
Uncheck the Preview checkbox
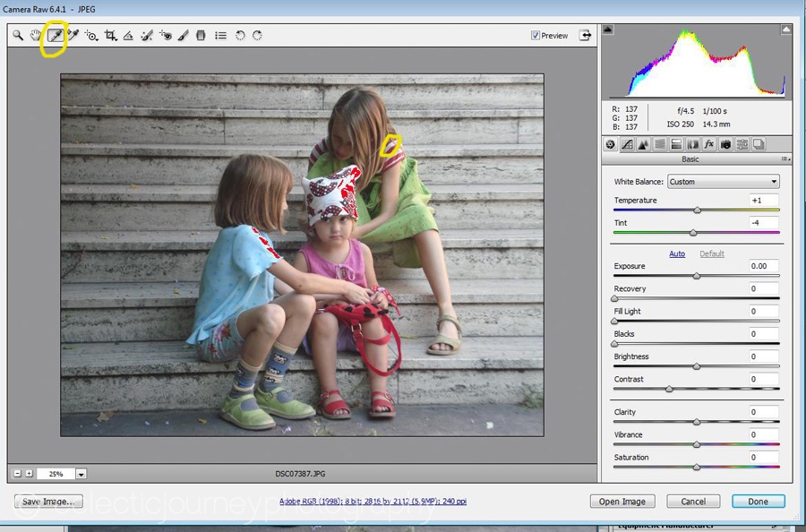pyautogui.click(x=536, y=36)
